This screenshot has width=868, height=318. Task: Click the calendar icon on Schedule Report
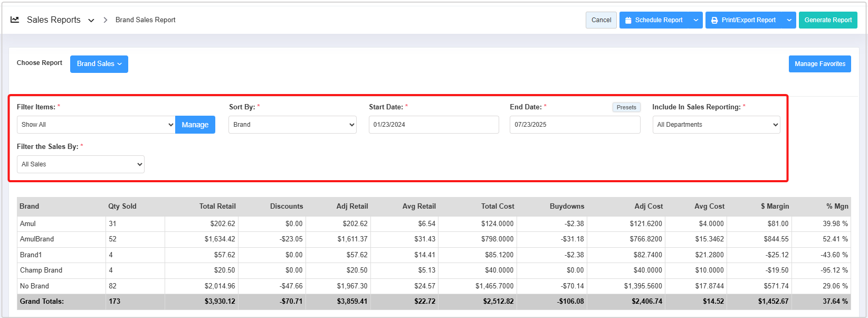[x=628, y=21]
